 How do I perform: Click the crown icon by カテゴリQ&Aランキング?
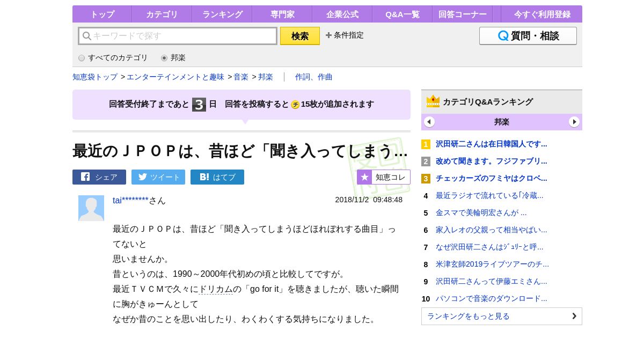pyautogui.click(x=433, y=101)
